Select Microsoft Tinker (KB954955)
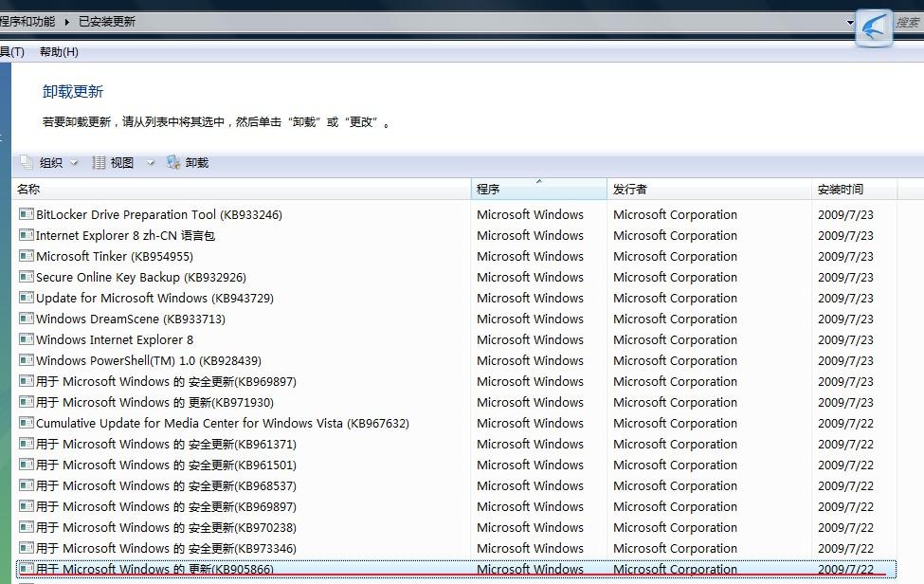Screen dimensions: 924x584 click(115, 256)
